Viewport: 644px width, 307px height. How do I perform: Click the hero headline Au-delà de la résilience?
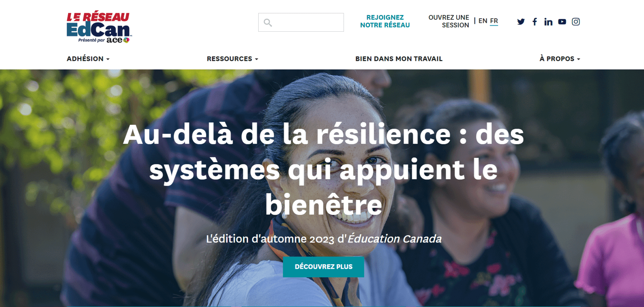coord(323,170)
